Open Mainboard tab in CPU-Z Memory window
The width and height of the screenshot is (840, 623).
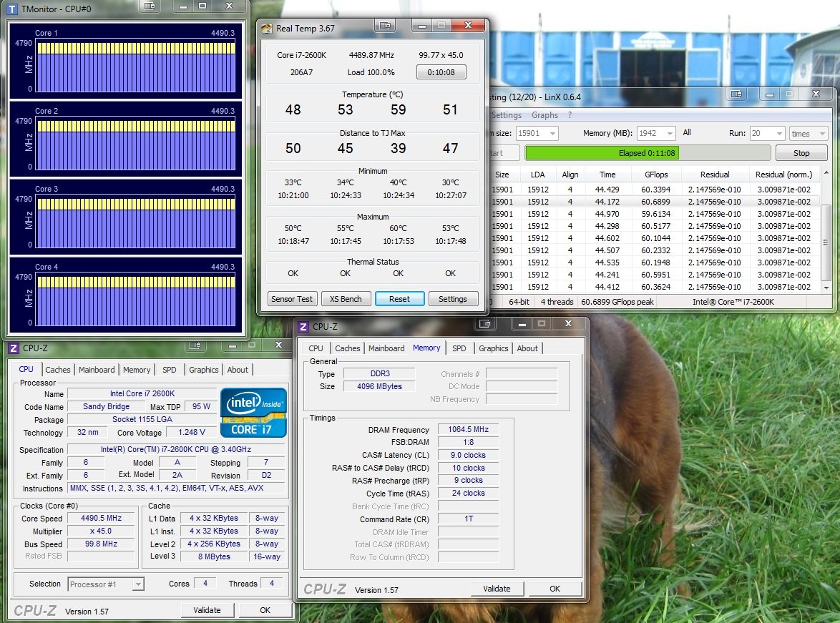click(386, 348)
